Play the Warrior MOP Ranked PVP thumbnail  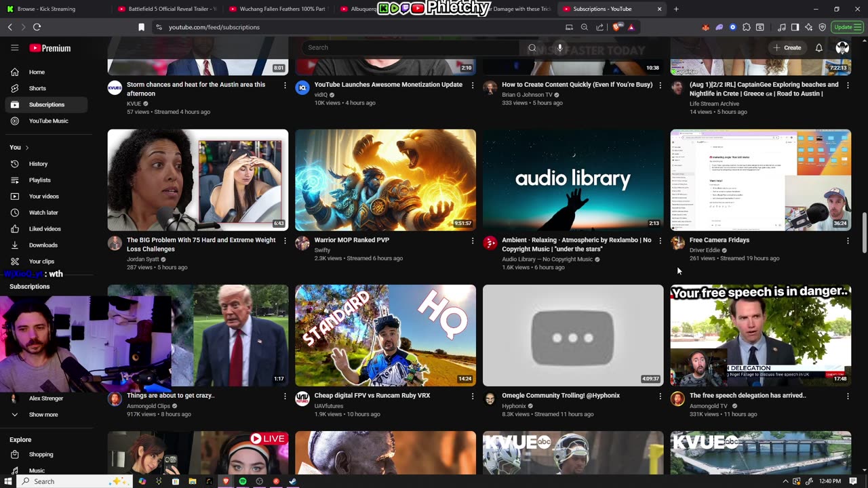pos(385,180)
